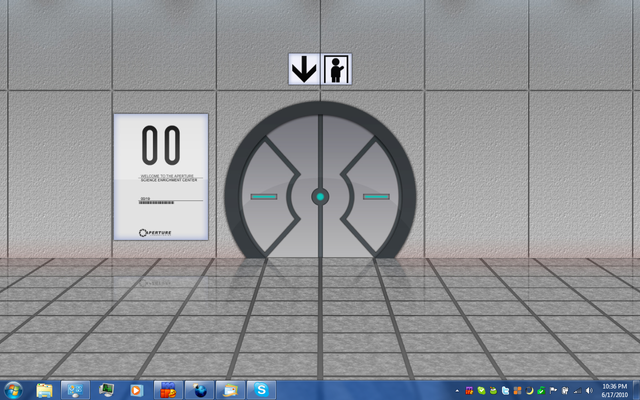Open Windows Explorer folder from taskbar
640x400 pixels.
point(44,391)
